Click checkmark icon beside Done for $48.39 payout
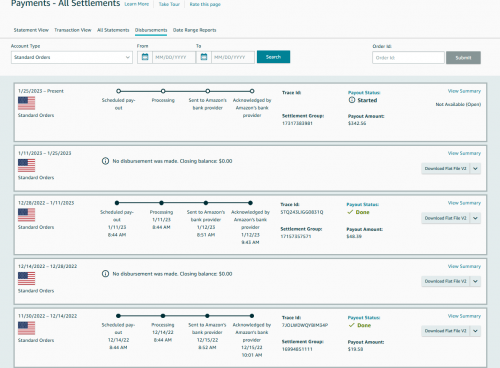Image resolution: width=500 pixels, height=368 pixels. (350, 212)
